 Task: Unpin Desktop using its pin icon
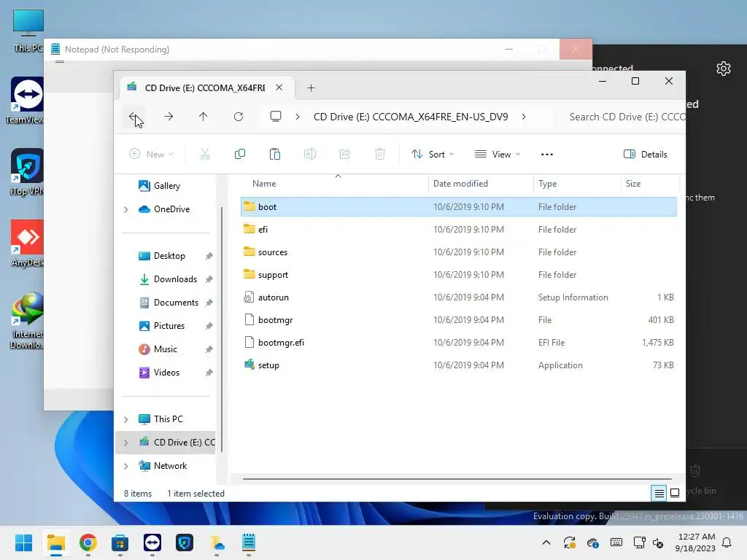[x=209, y=256]
